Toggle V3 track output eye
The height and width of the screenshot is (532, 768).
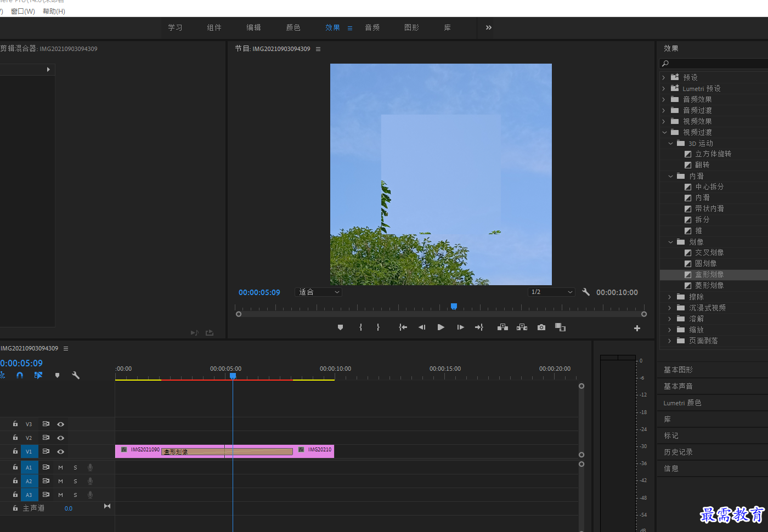click(x=61, y=424)
